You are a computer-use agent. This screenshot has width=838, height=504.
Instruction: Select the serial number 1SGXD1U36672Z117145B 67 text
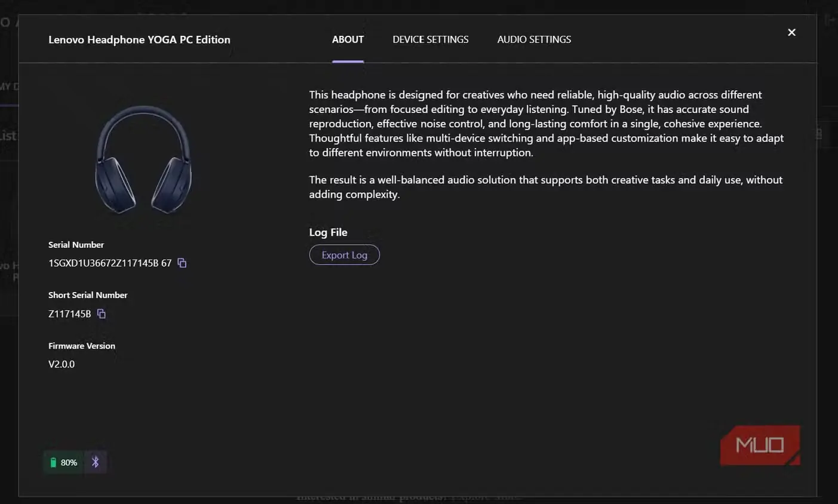(x=110, y=263)
